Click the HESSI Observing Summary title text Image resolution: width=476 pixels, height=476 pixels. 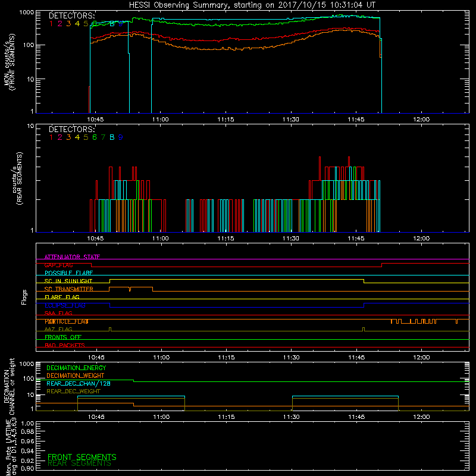(x=252, y=5)
